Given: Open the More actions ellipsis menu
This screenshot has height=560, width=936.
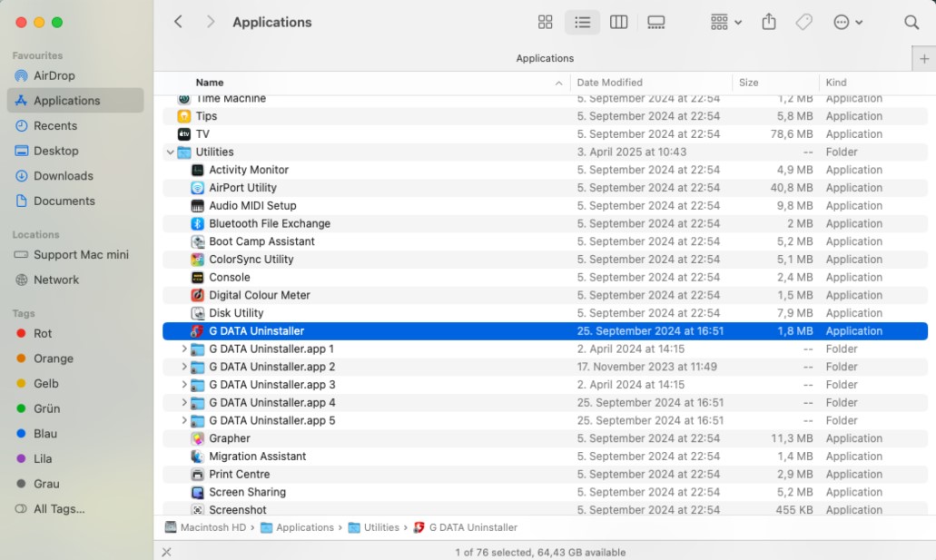Looking at the screenshot, I should [x=848, y=22].
